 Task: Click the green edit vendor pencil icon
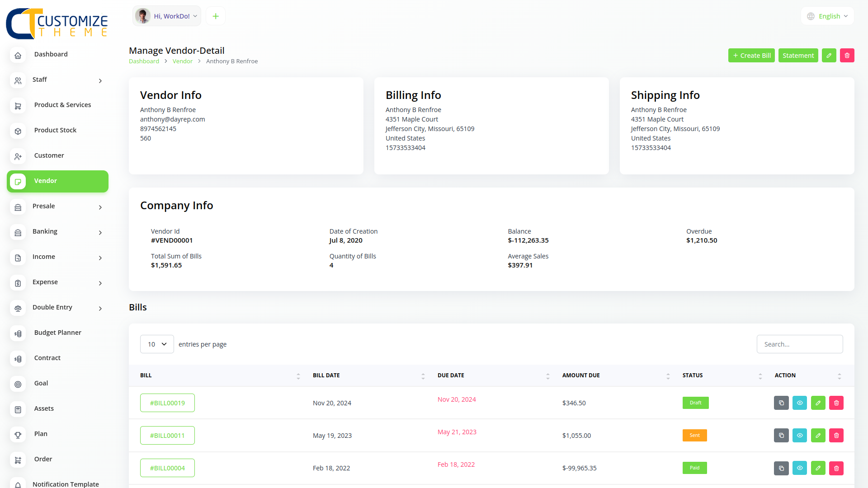829,56
